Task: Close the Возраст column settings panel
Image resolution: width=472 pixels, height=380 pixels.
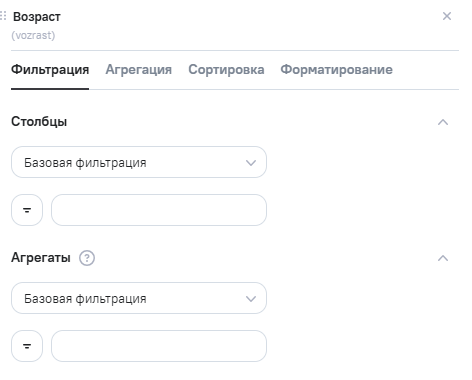Action: point(447,16)
